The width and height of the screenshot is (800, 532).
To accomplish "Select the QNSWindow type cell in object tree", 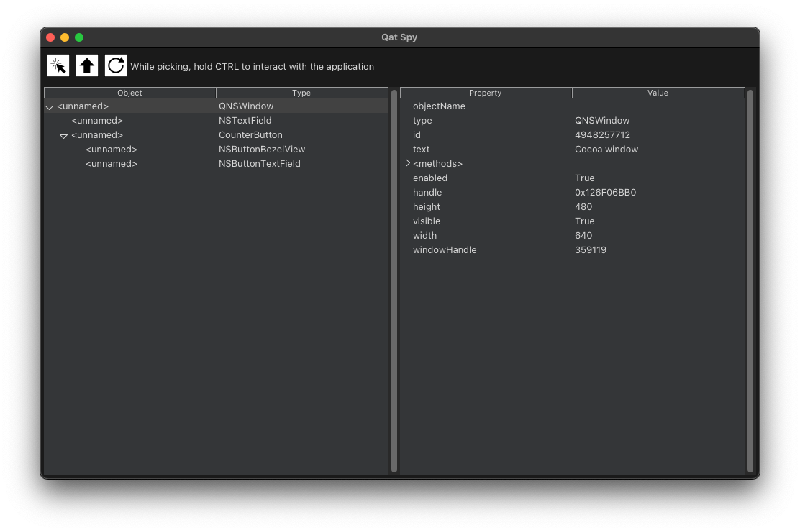I will pyautogui.click(x=246, y=106).
